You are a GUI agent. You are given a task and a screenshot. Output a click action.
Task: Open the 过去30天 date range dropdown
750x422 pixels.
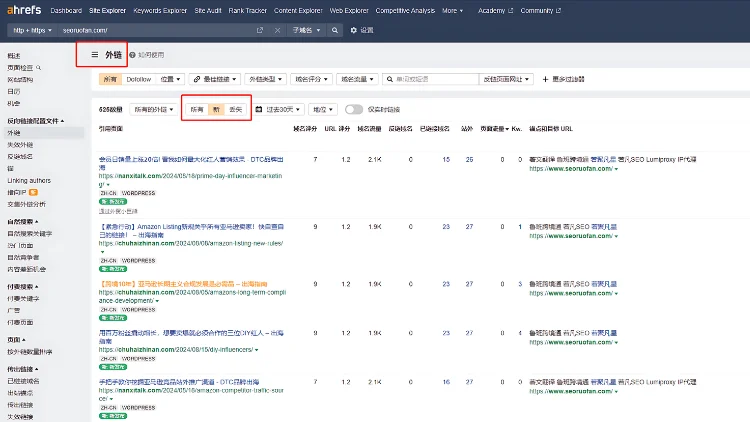[278, 110]
